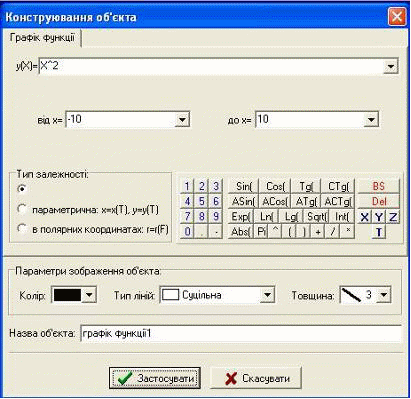The width and height of the screenshot is (411, 399).
Task: Insert the Sqrt( function
Action: tap(316, 217)
